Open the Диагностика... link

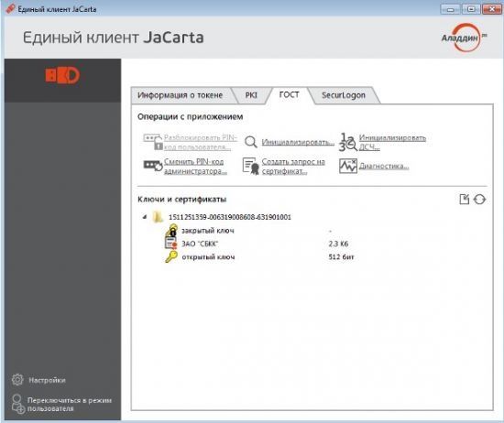(x=384, y=166)
